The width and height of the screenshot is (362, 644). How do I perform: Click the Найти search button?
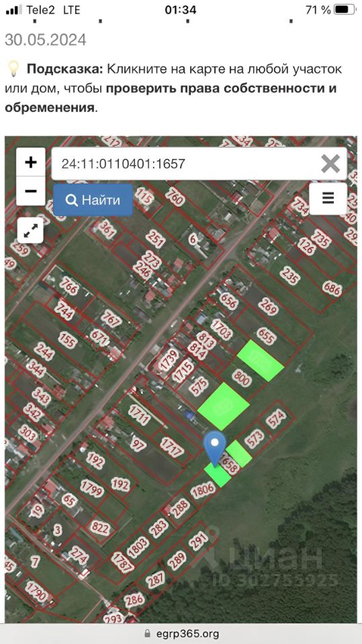click(93, 200)
